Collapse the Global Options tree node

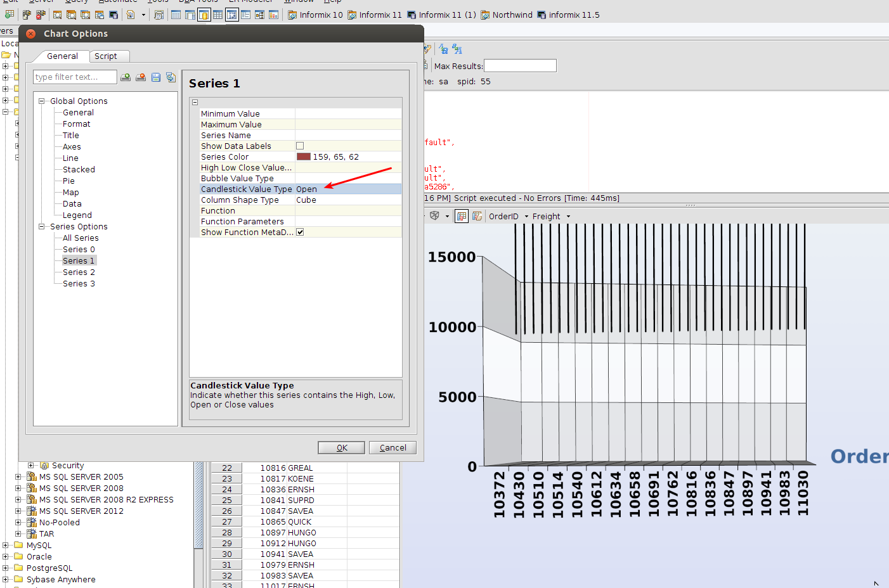[x=42, y=101]
